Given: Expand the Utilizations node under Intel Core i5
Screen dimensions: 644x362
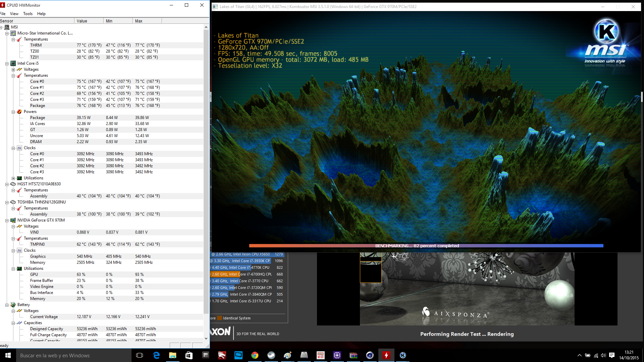Looking at the screenshot, I should tap(13, 178).
